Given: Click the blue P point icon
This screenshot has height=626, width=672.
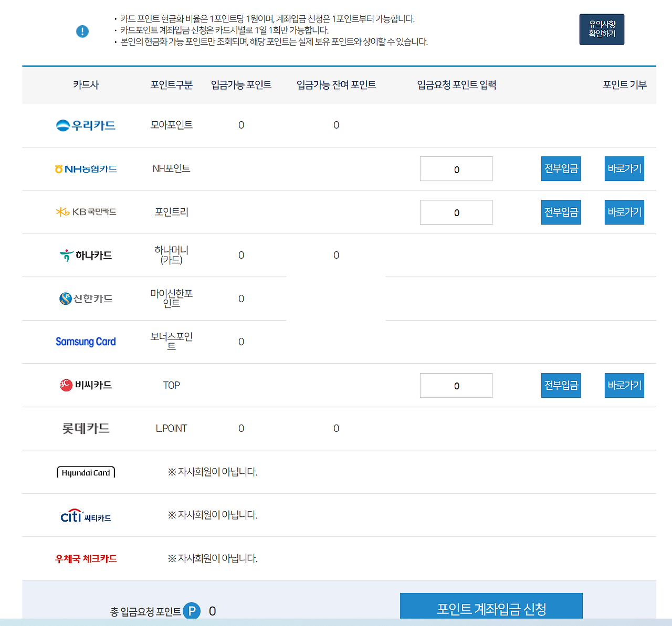Looking at the screenshot, I should pos(192,611).
